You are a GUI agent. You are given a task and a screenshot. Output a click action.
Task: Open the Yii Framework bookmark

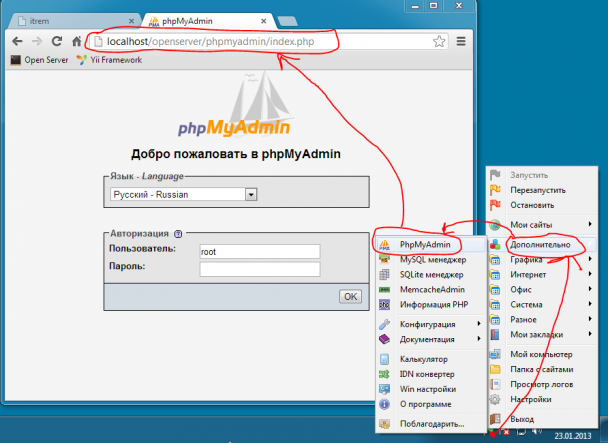[x=109, y=60]
